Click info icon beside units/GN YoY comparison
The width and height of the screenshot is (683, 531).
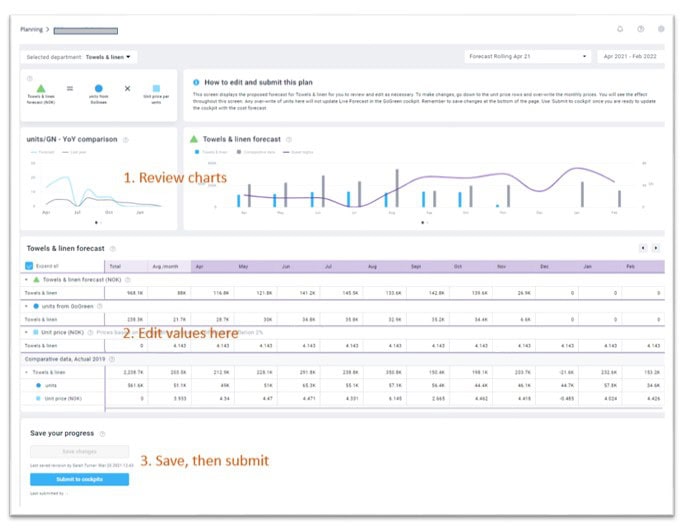coord(126,139)
